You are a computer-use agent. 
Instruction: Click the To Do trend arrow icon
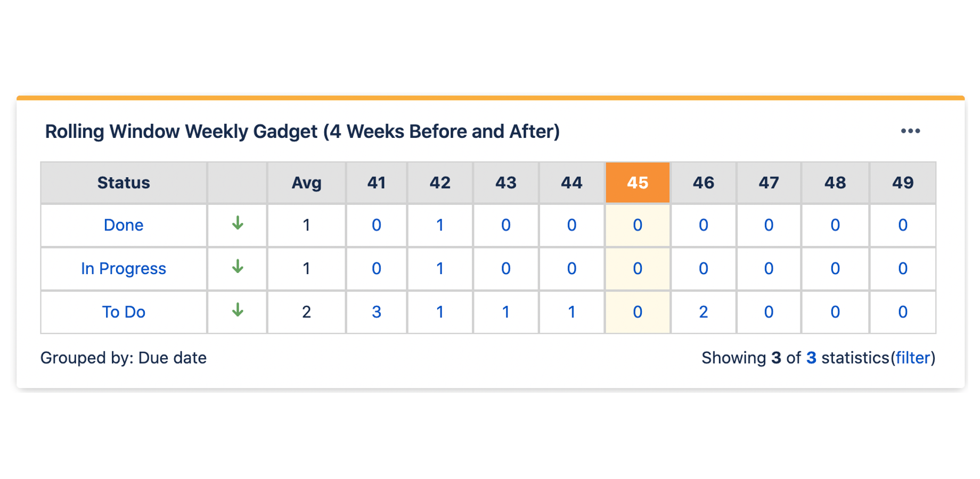[238, 310]
